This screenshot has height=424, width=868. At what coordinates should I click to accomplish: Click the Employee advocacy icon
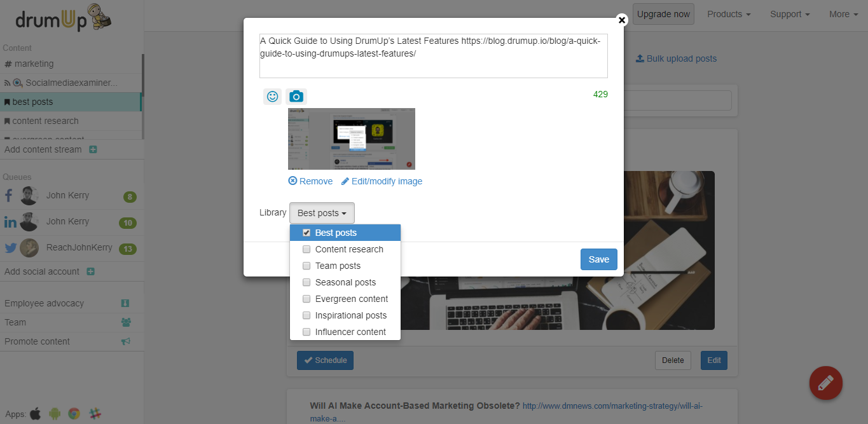tap(125, 303)
